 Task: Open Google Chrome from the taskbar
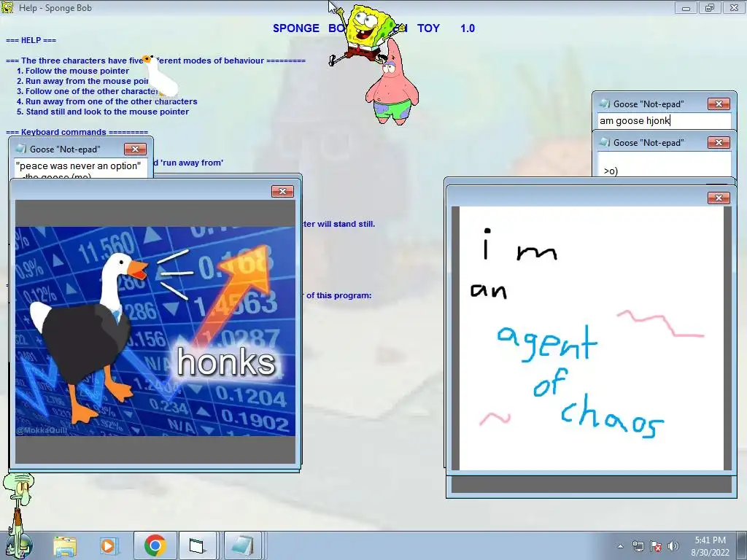(155, 545)
